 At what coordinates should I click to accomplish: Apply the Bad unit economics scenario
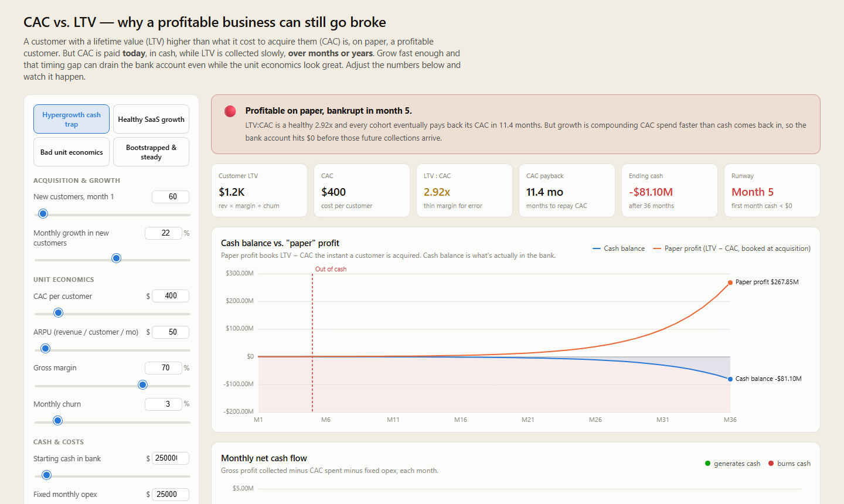(72, 152)
